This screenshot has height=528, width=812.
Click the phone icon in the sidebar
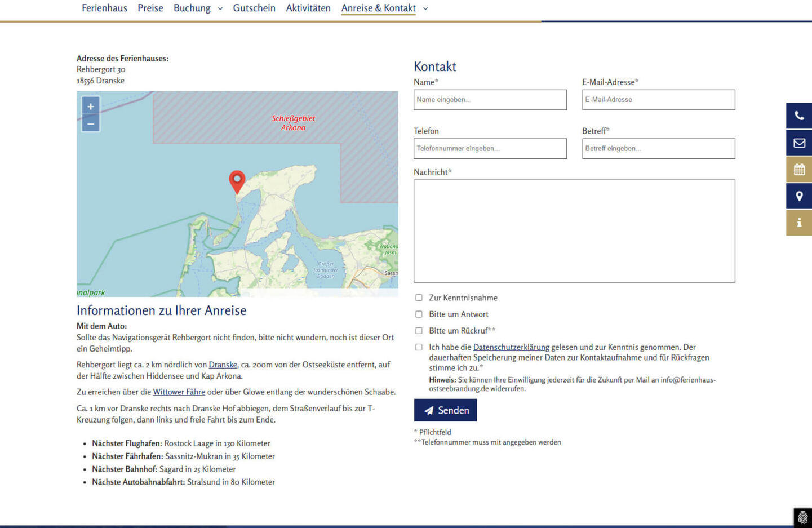[x=799, y=116]
